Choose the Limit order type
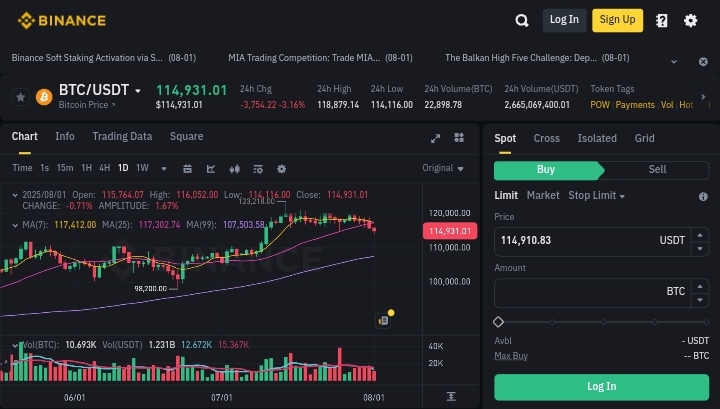 point(506,196)
